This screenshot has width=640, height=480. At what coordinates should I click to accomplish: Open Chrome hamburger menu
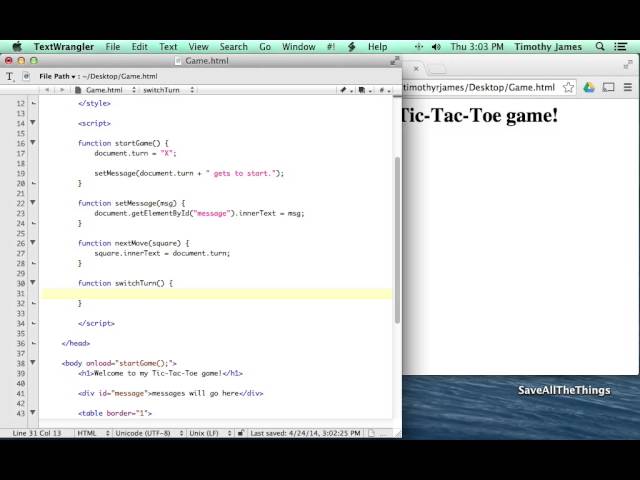(628, 87)
